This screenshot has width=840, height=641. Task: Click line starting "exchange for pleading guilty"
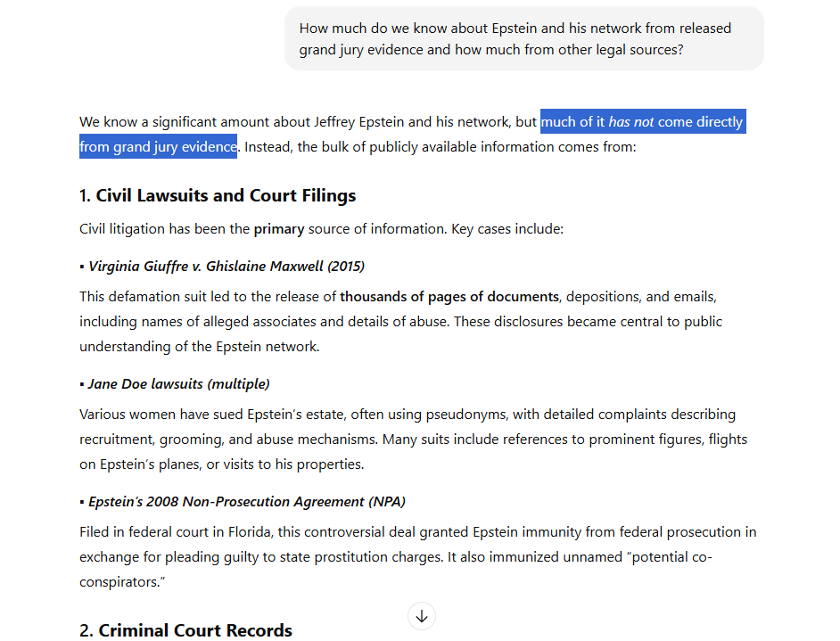pos(396,557)
